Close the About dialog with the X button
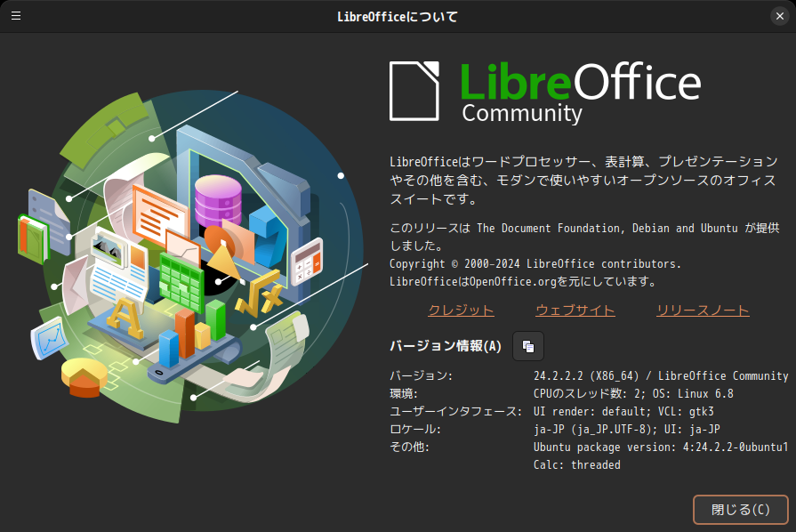796x532 pixels. coord(780,16)
